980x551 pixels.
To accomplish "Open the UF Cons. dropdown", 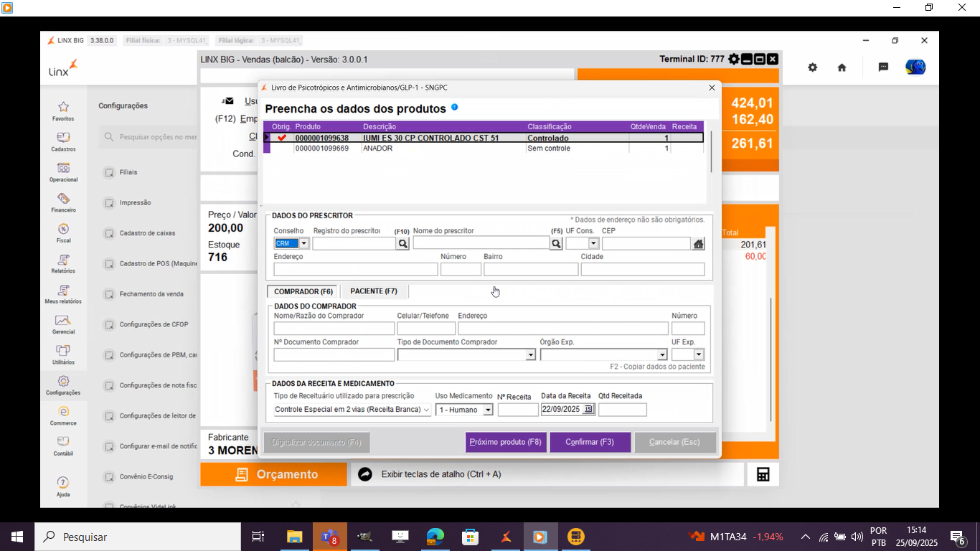I will click(593, 244).
